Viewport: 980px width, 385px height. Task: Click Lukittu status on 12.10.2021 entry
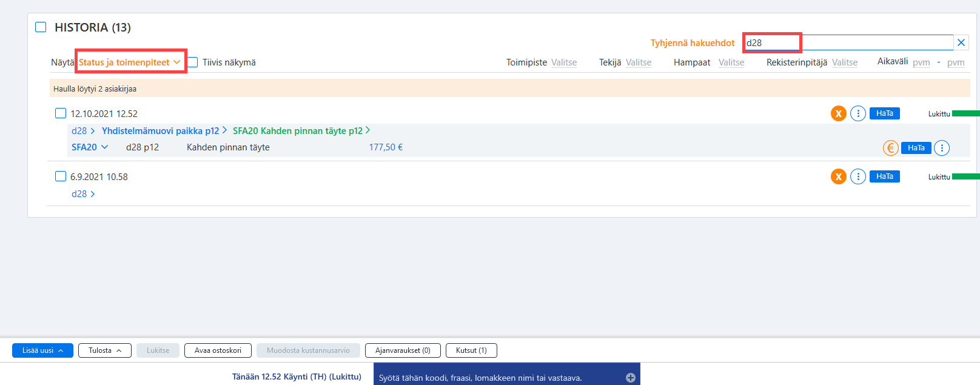[x=939, y=114]
